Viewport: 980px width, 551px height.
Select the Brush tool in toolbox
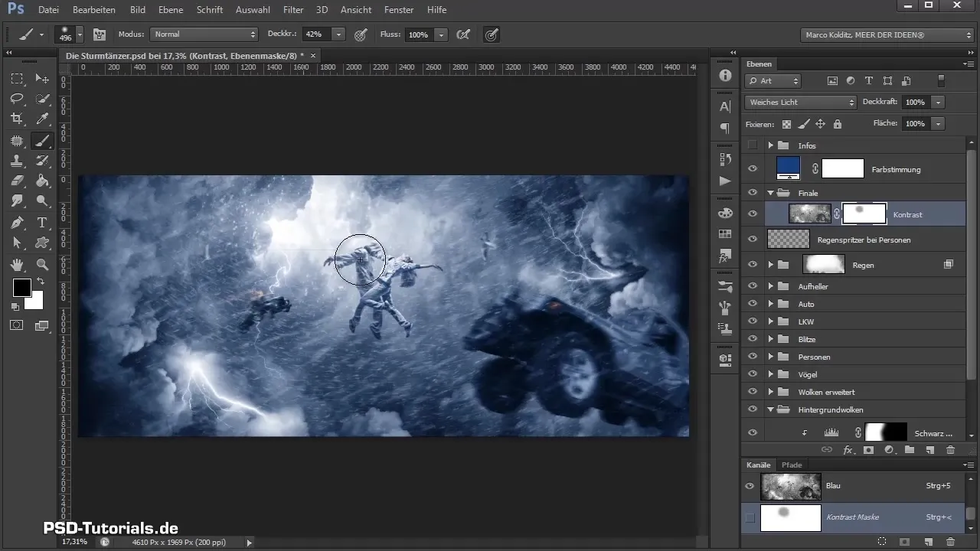tap(42, 141)
